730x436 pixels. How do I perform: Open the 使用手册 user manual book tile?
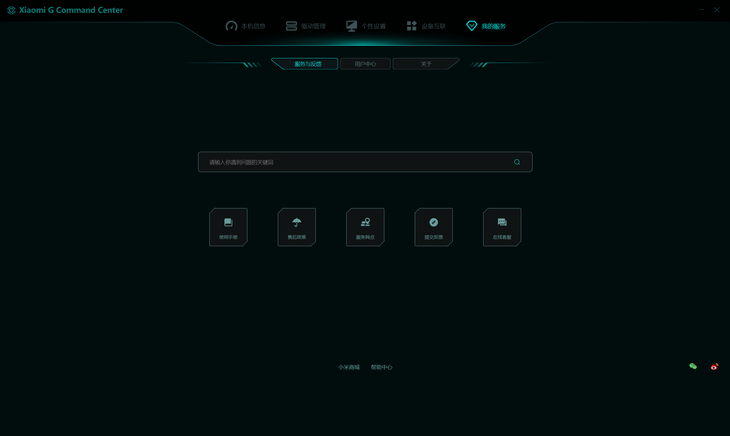tap(228, 227)
